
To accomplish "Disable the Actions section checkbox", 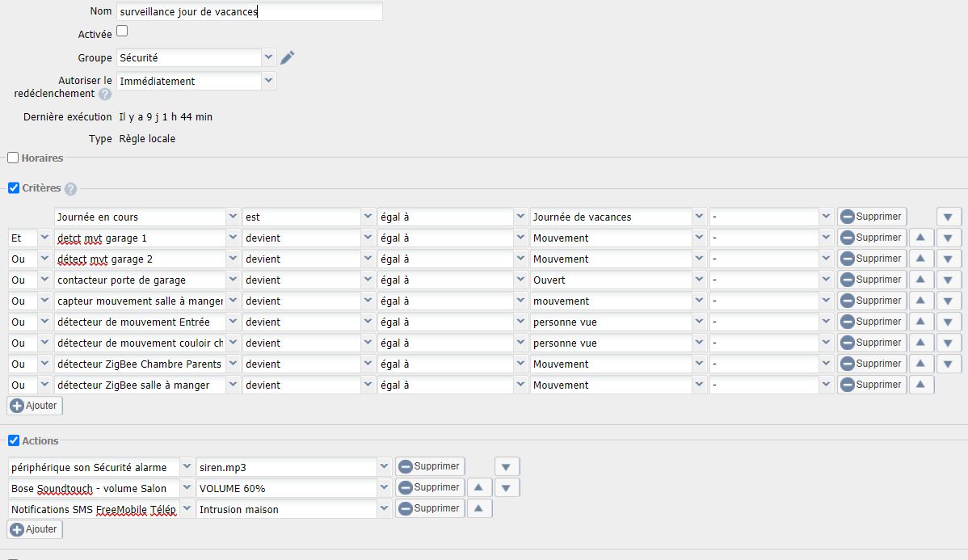I will [x=13, y=440].
